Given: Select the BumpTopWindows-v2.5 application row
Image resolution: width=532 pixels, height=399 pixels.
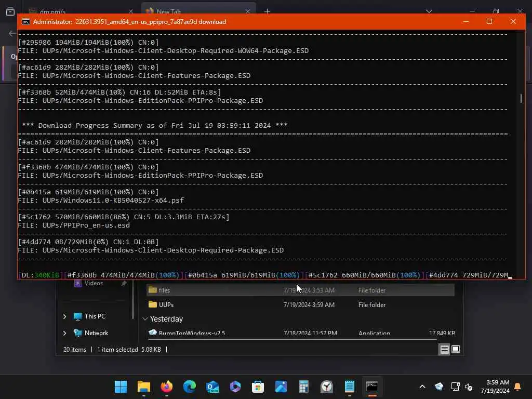Looking at the screenshot, I should 300,332.
